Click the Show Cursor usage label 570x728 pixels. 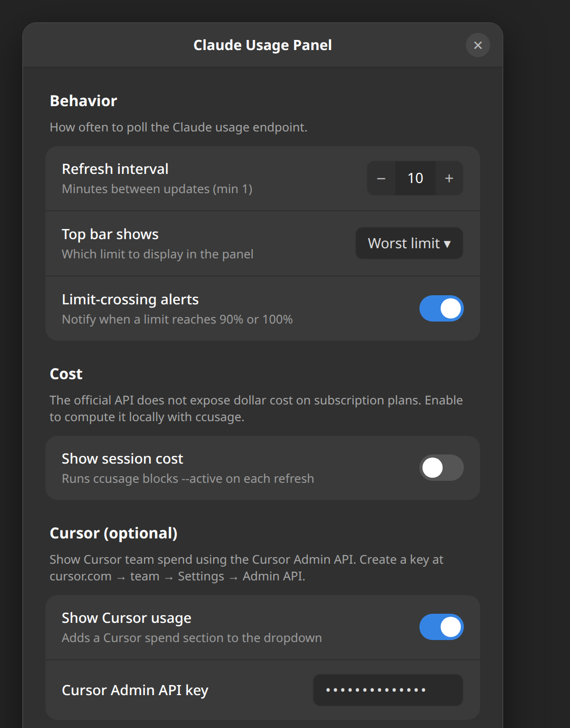tap(126, 618)
